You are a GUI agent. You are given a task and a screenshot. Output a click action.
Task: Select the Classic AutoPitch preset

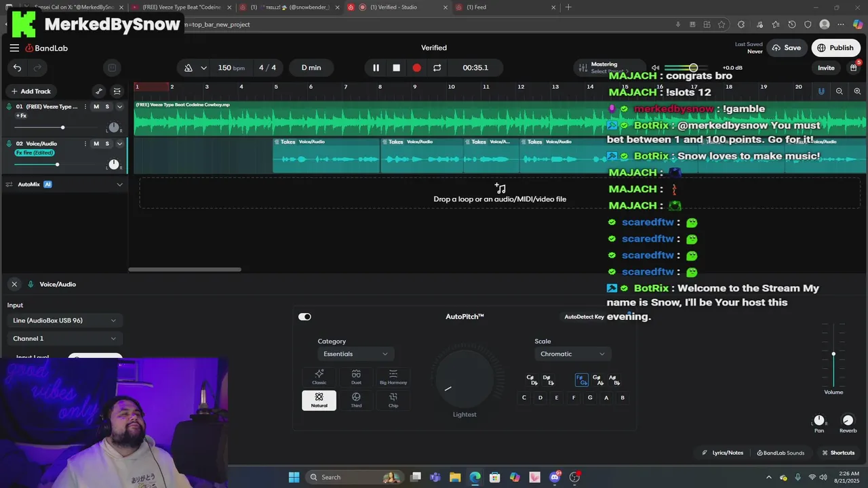[319, 377]
